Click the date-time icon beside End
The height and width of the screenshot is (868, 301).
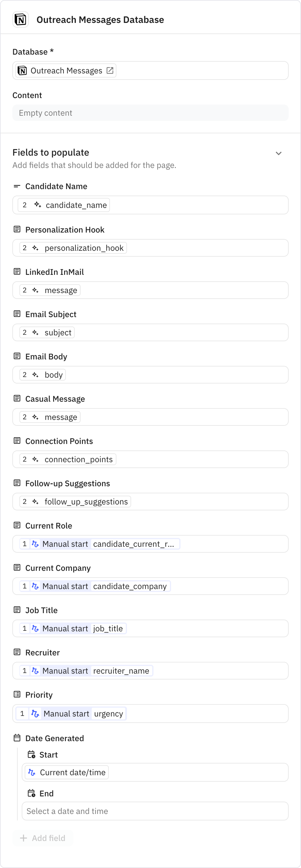tap(32, 793)
